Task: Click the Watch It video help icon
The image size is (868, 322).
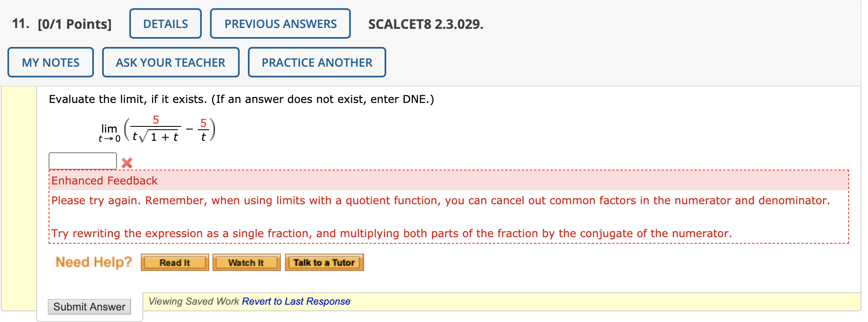Action: 246,262
